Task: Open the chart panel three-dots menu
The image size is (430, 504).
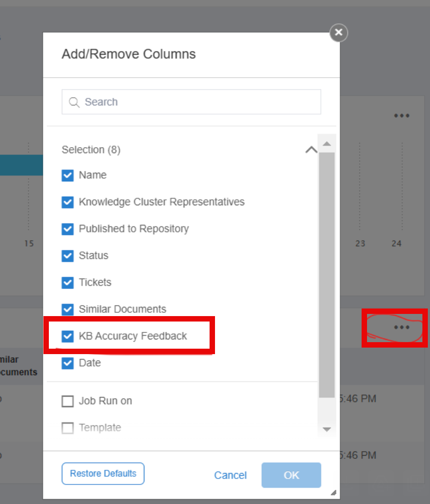Action: tap(402, 116)
